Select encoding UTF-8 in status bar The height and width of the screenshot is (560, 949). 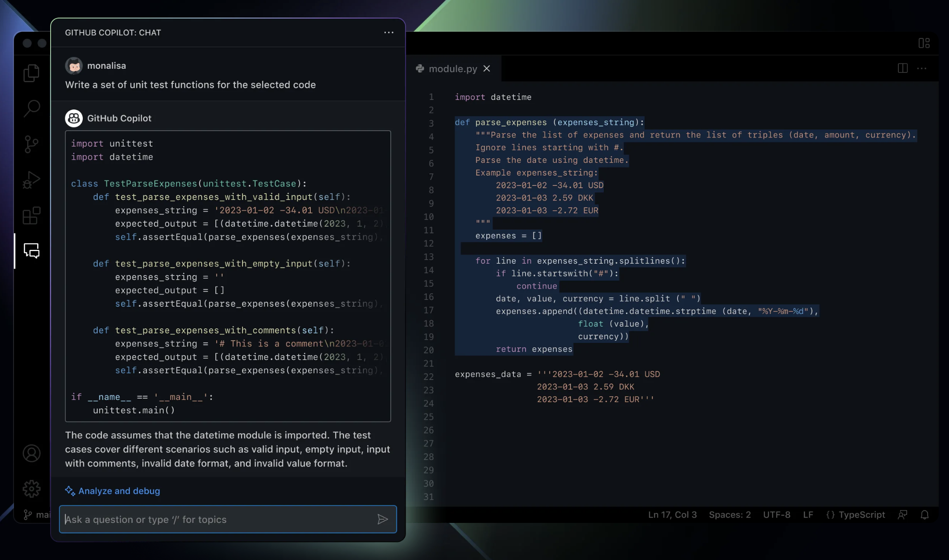tap(777, 515)
